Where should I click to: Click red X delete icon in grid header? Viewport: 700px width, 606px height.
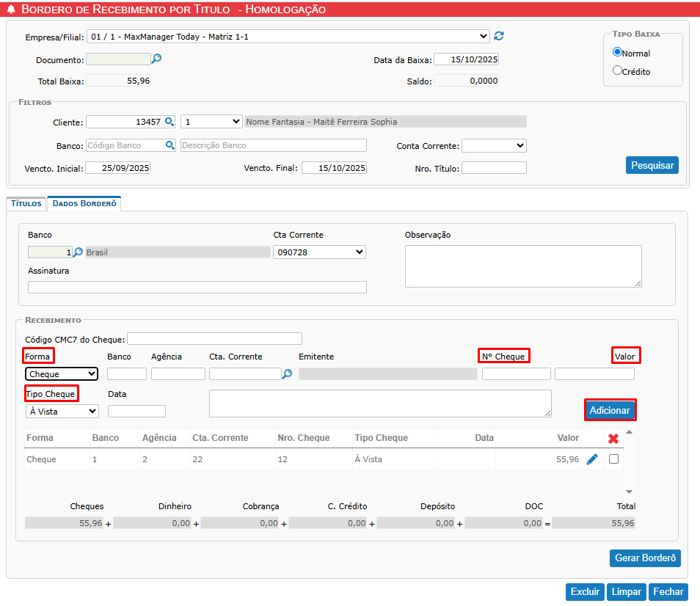tap(613, 439)
